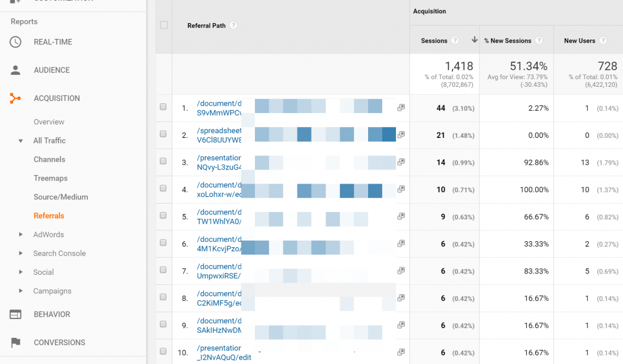Sort by % New Sessions column header
The width and height of the screenshot is (623, 364).
507,41
